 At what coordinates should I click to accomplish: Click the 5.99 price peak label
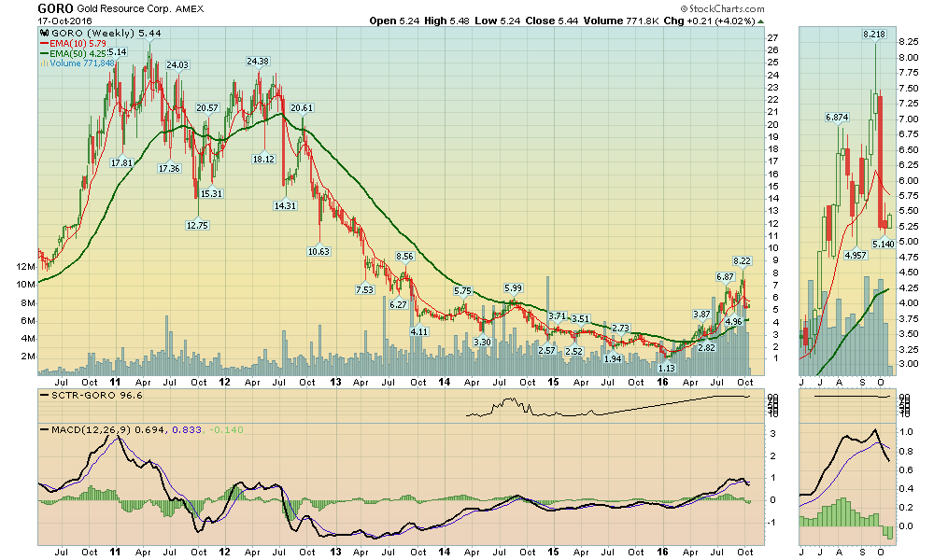click(513, 288)
